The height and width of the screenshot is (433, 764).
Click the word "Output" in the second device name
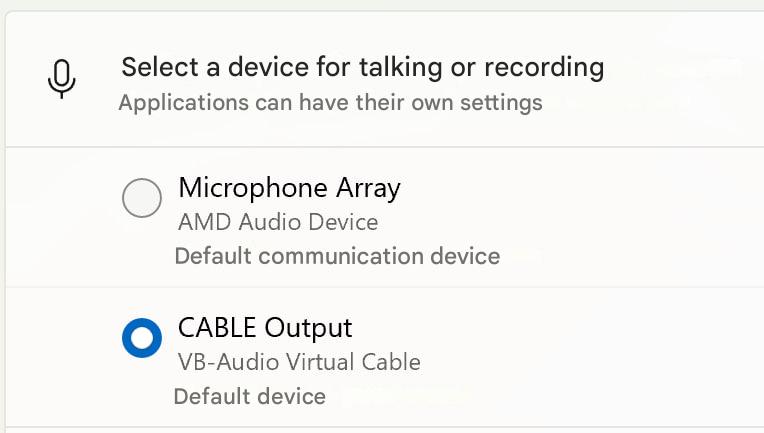coord(309,328)
